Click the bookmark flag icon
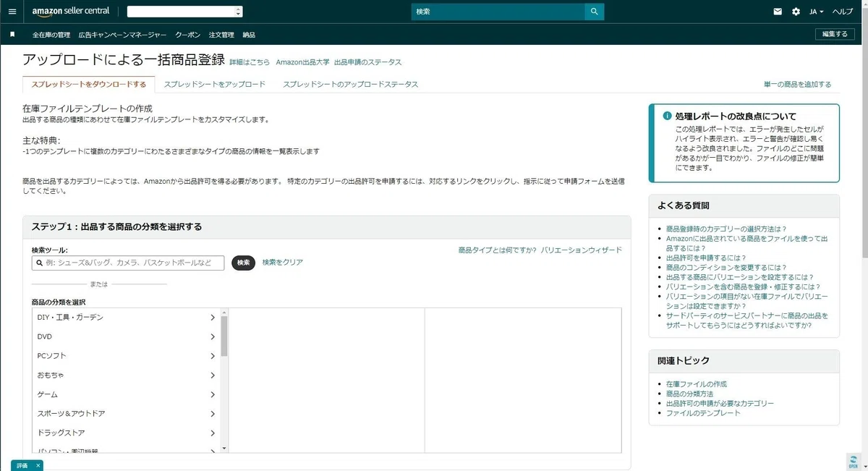Image resolution: width=868 pixels, height=471 pixels. coord(12,34)
